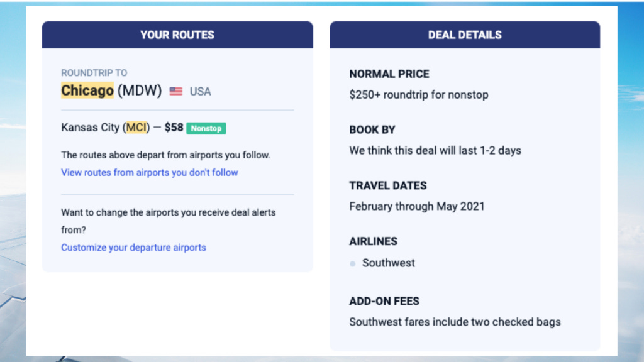The height and width of the screenshot is (362, 644).
Task: Select the DEAL DETAILS panel header
Action: pyautogui.click(x=465, y=35)
